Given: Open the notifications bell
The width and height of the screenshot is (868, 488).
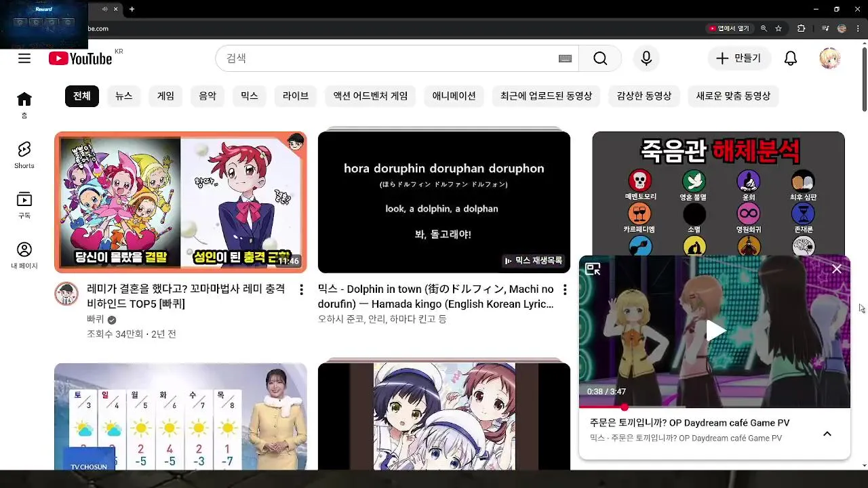Looking at the screenshot, I should [x=791, y=58].
